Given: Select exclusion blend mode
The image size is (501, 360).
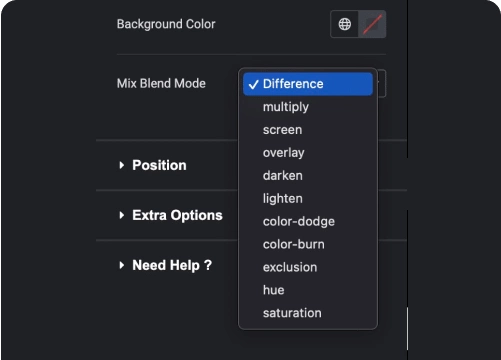Looking at the screenshot, I should coord(308,267).
